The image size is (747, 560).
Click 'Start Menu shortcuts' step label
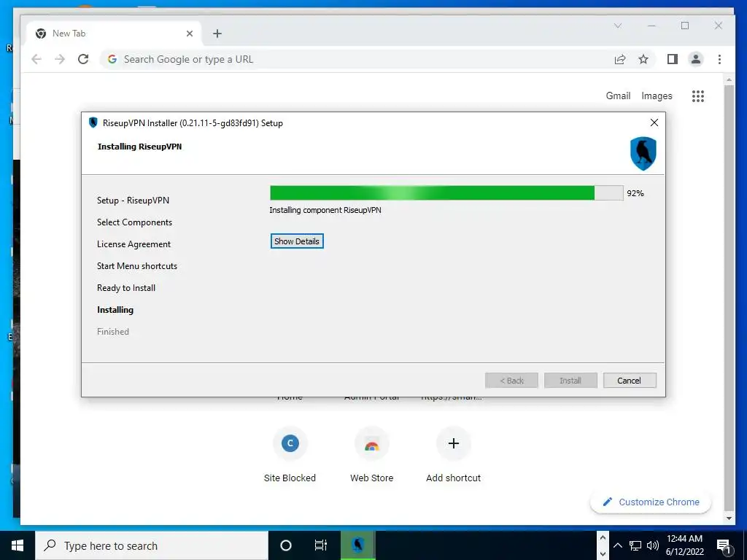click(x=137, y=266)
